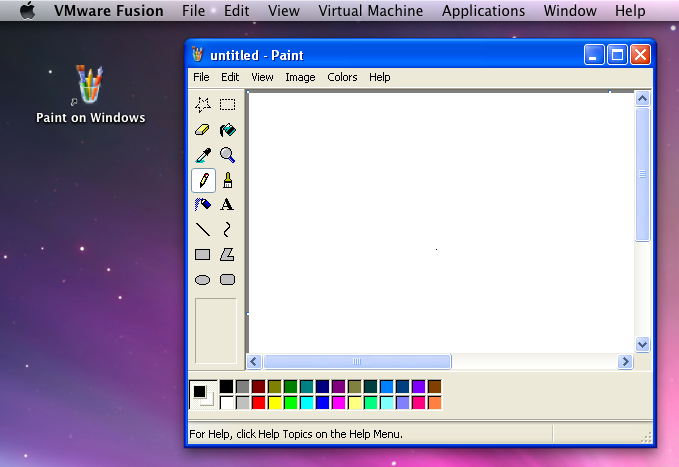The width and height of the screenshot is (679, 467).
Task: Choose the dark gray palette color
Action: coord(242,386)
